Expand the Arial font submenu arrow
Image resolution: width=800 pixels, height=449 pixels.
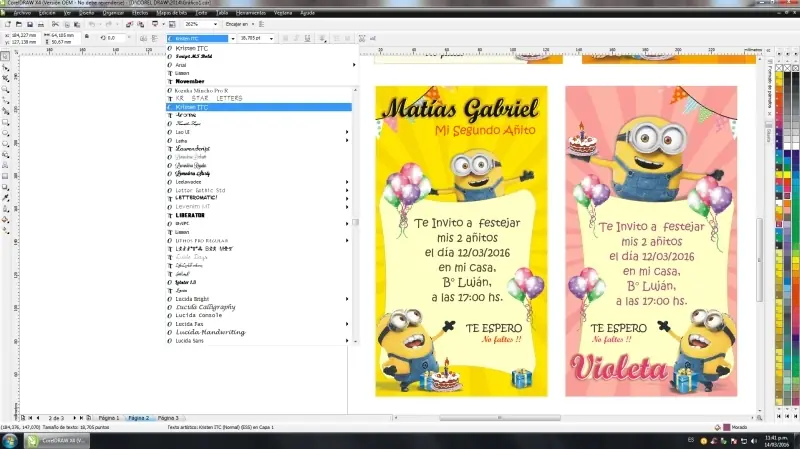354,65
